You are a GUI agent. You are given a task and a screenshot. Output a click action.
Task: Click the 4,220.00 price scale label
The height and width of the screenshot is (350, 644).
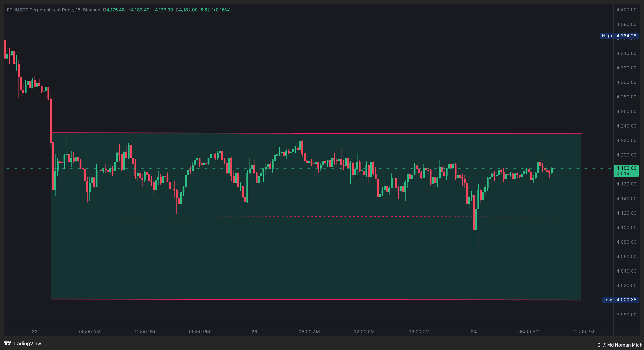(x=626, y=140)
